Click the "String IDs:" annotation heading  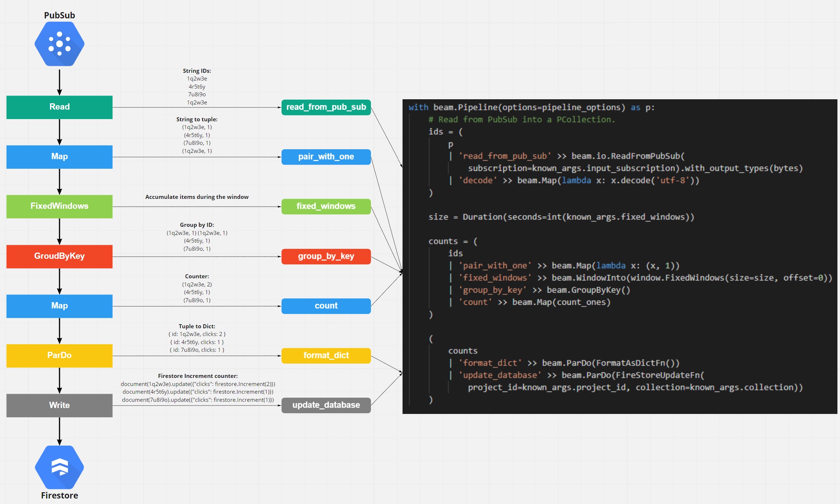[x=197, y=71]
